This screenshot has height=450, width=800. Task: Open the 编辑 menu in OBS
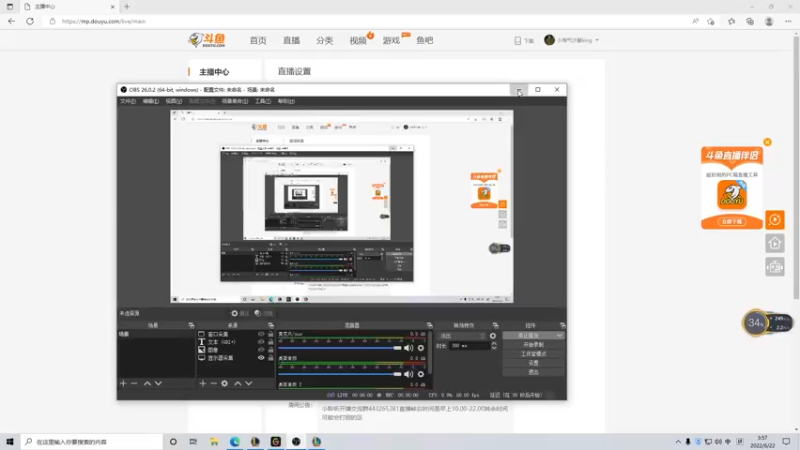point(151,101)
